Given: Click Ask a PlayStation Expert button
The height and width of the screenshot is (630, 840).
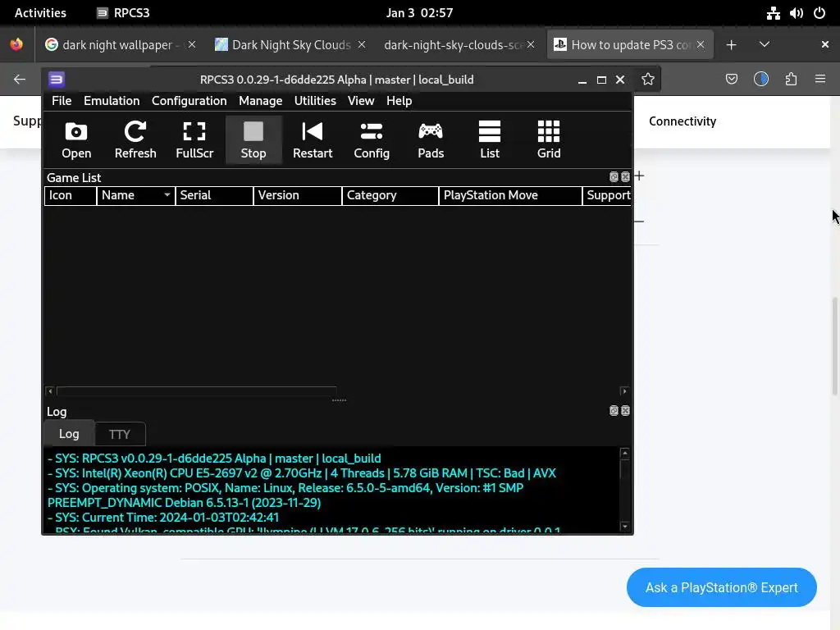Looking at the screenshot, I should [x=722, y=587].
